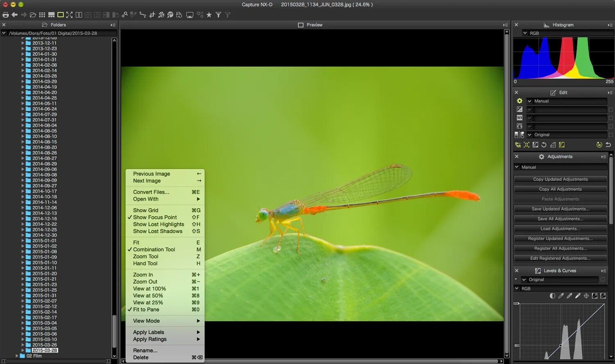Viewport: 615px width, 364px height.
Task: Open the Open With submenu
Action: click(165, 199)
